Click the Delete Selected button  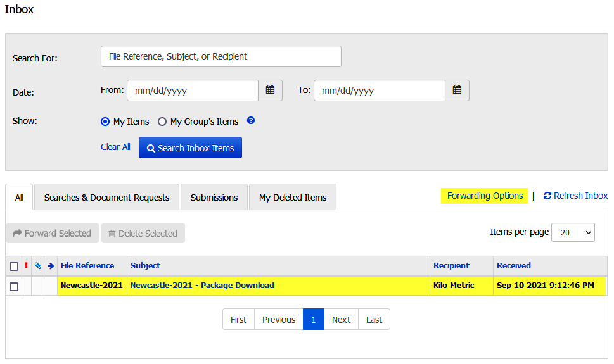coord(143,233)
